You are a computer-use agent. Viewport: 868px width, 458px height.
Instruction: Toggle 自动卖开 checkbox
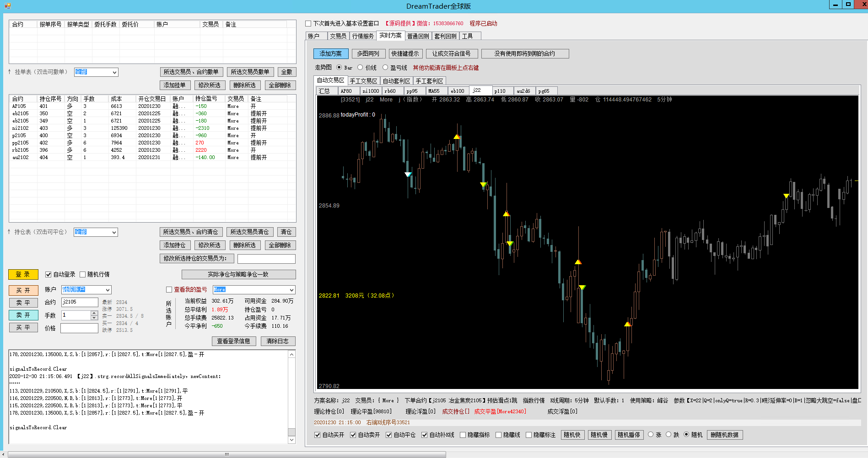coord(353,435)
